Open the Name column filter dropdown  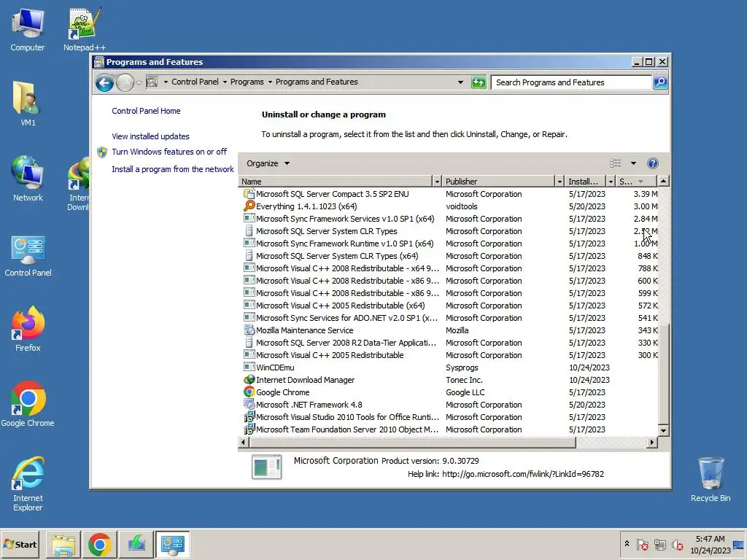click(x=437, y=182)
